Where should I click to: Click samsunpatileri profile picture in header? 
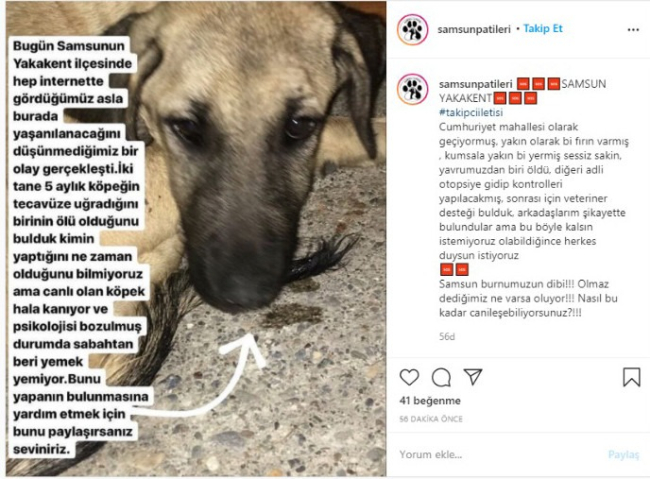(x=412, y=29)
